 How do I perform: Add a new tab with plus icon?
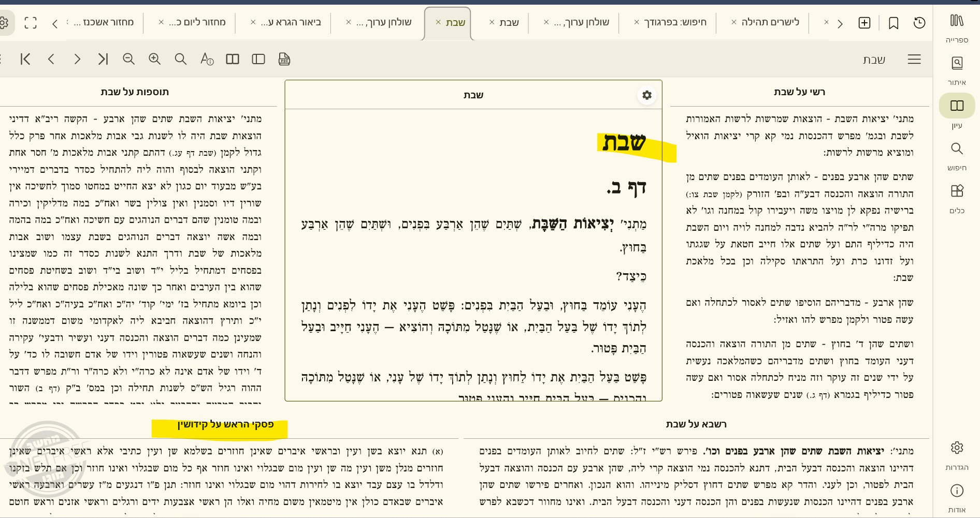pos(864,23)
